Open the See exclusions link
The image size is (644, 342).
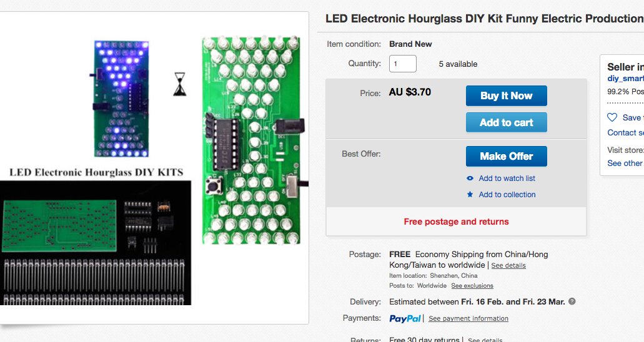click(x=472, y=286)
